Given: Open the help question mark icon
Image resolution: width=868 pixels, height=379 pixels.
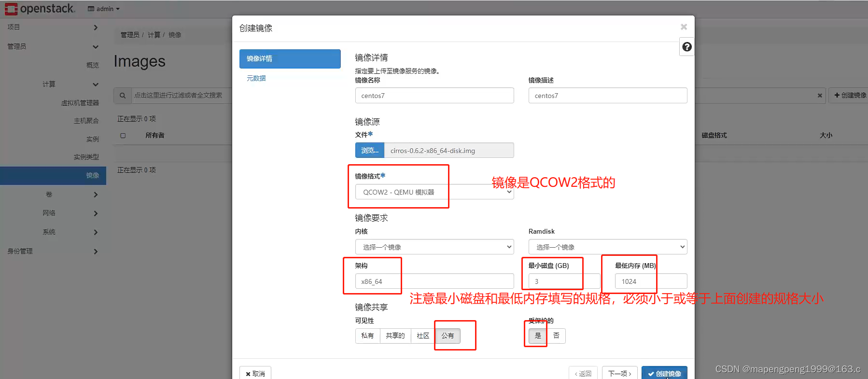Looking at the screenshot, I should 687,47.
